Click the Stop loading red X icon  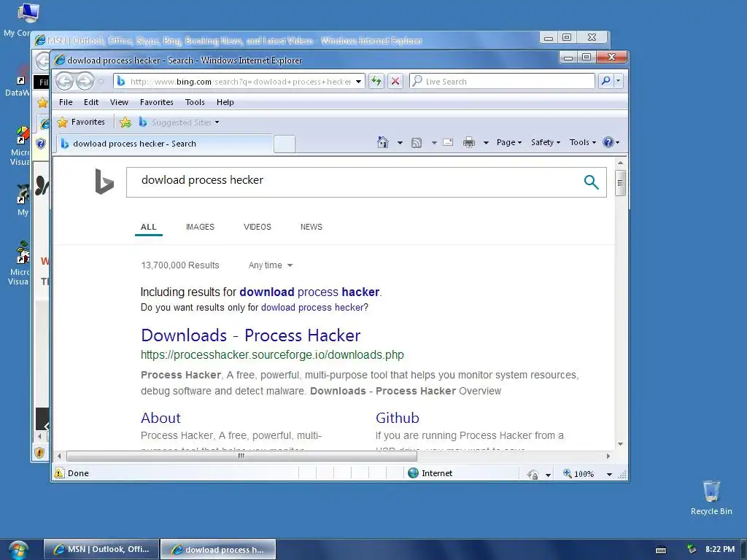[x=395, y=81]
